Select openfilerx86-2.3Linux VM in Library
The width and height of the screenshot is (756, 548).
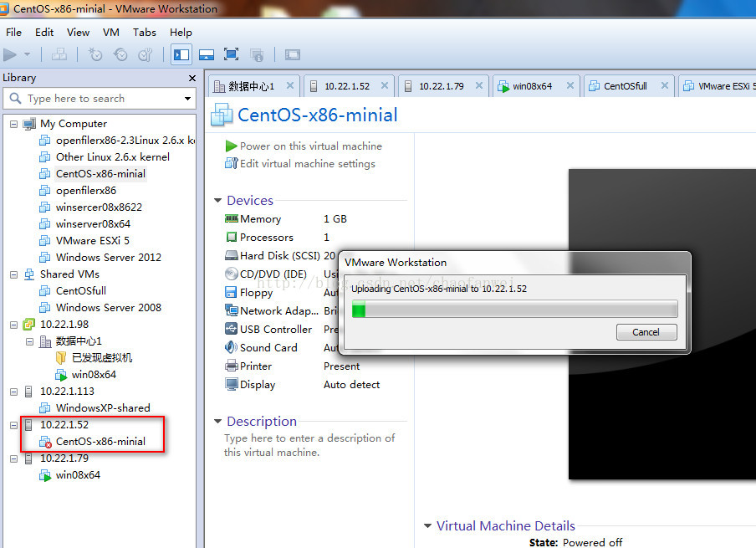(x=117, y=141)
